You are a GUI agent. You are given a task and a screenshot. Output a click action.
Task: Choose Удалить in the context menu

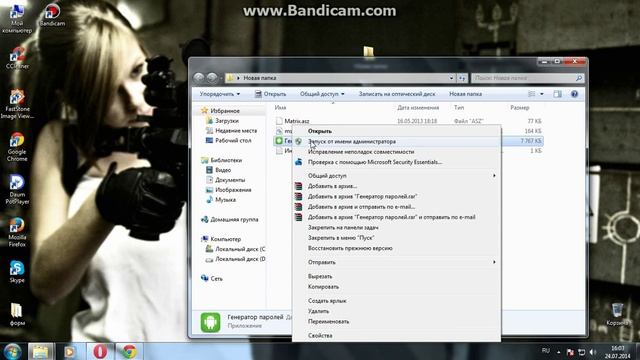pos(396,311)
